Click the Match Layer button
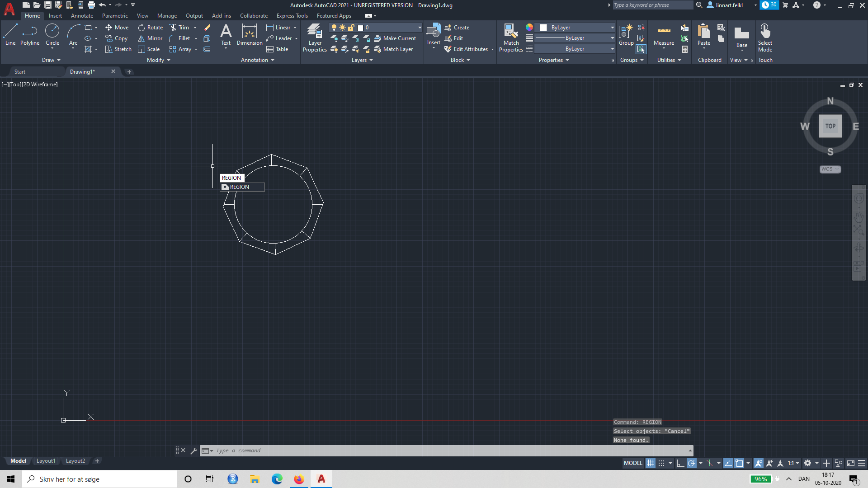The height and width of the screenshot is (488, 868). [x=395, y=49]
